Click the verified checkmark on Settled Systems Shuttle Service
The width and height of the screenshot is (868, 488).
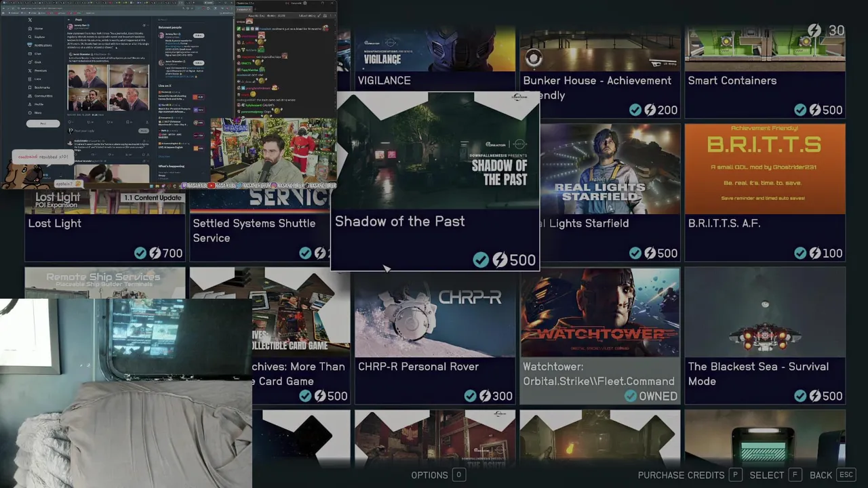(x=306, y=253)
